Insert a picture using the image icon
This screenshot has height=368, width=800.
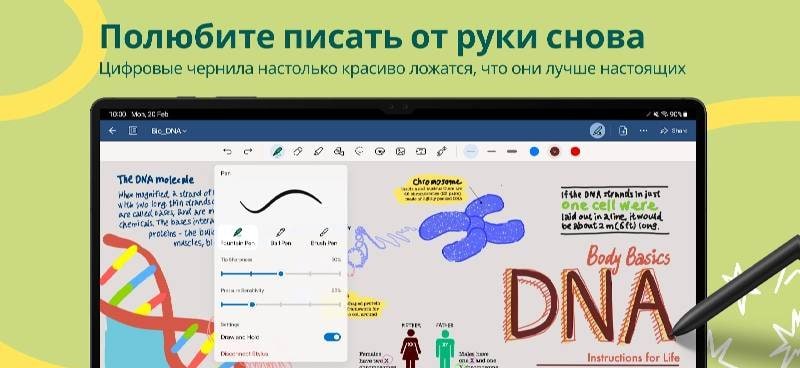coord(401,152)
